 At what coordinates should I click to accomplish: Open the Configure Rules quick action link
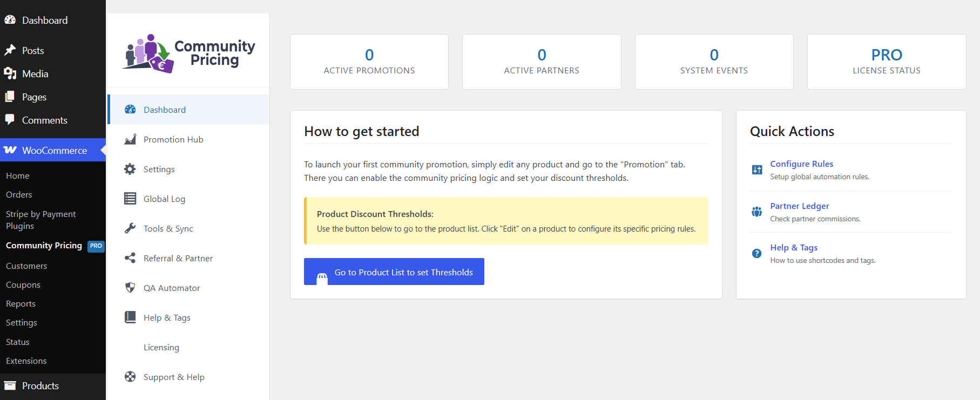801,164
